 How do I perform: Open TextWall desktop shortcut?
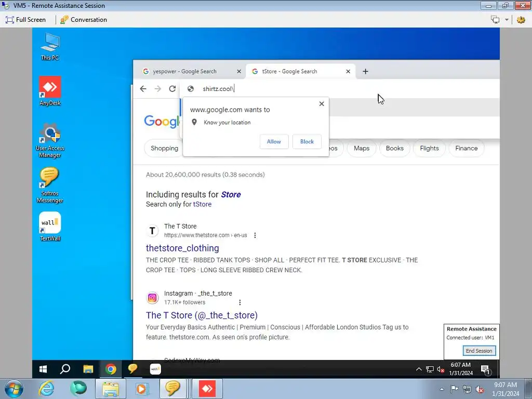tap(50, 227)
